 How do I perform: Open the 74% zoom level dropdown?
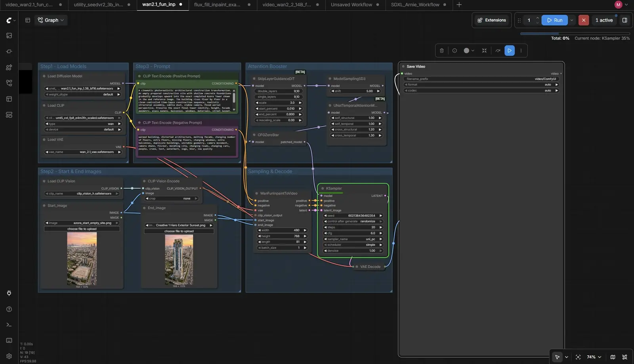[x=594, y=357]
